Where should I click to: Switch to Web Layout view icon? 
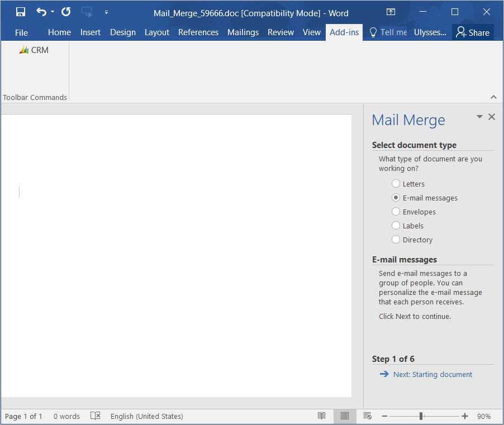click(367, 416)
